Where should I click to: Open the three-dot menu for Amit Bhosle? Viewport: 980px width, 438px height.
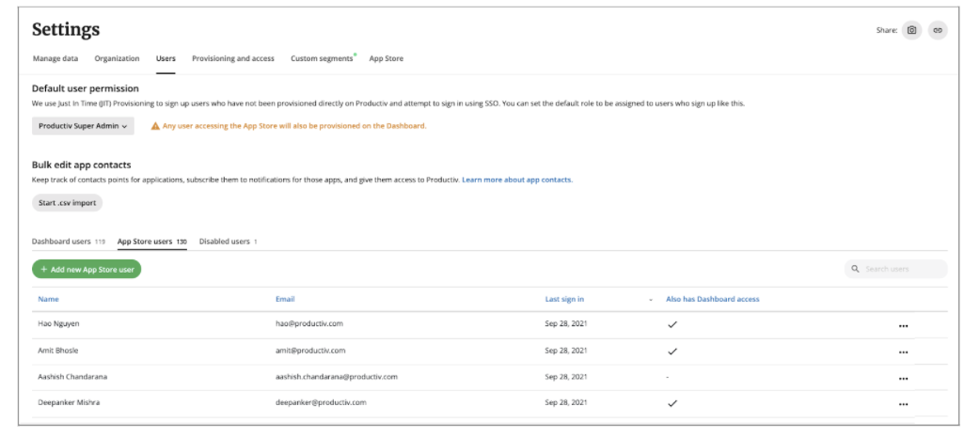point(903,352)
